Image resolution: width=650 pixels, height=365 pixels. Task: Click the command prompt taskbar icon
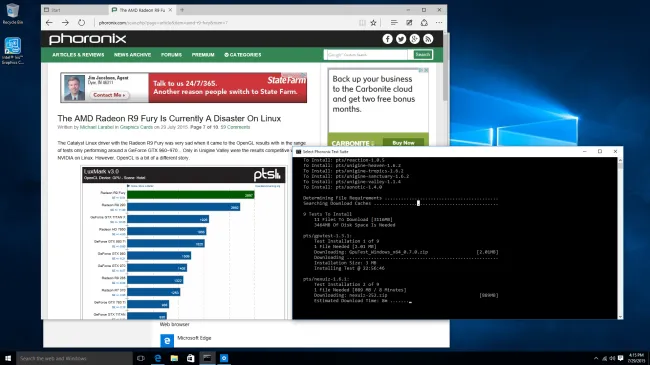pos(207,358)
